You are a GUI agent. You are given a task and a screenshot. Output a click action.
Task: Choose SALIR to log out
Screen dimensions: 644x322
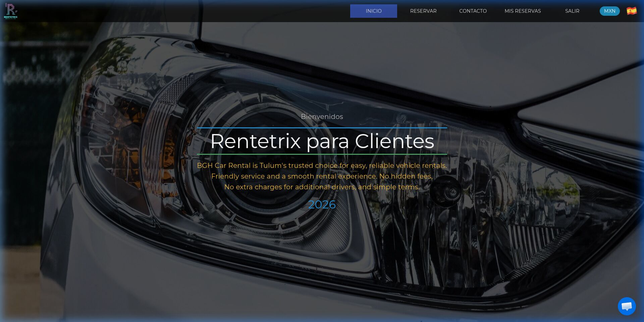pyautogui.click(x=572, y=11)
